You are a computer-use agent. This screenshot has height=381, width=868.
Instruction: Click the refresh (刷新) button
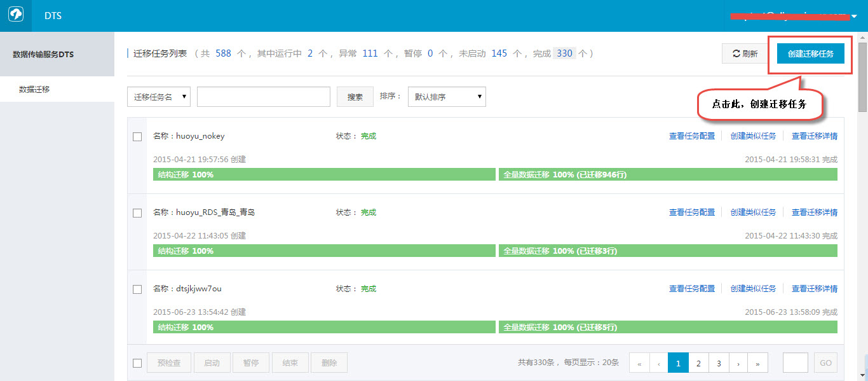coord(745,54)
